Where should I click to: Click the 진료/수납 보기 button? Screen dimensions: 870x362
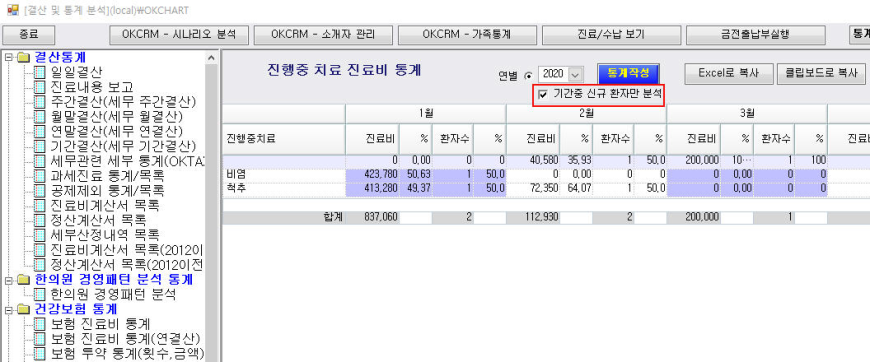pyautogui.click(x=612, y=34)
